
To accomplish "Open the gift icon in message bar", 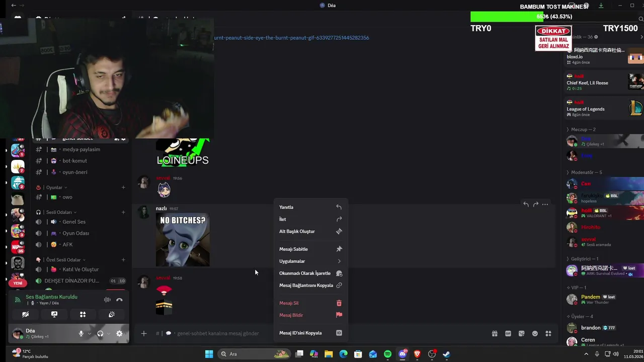I will [495, 333].
